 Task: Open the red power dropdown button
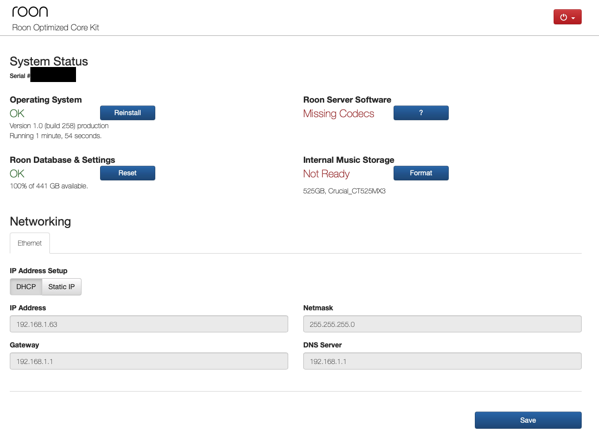pos(567,17)
